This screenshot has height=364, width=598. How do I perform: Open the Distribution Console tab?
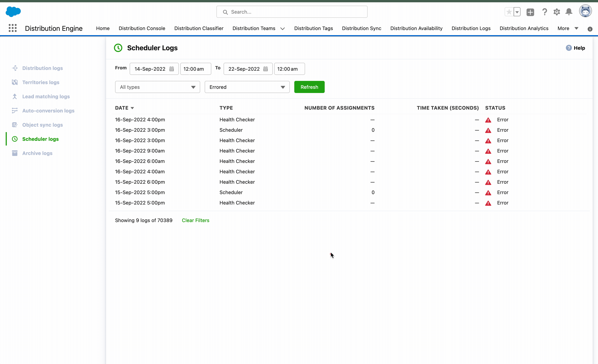pos(142,28)
